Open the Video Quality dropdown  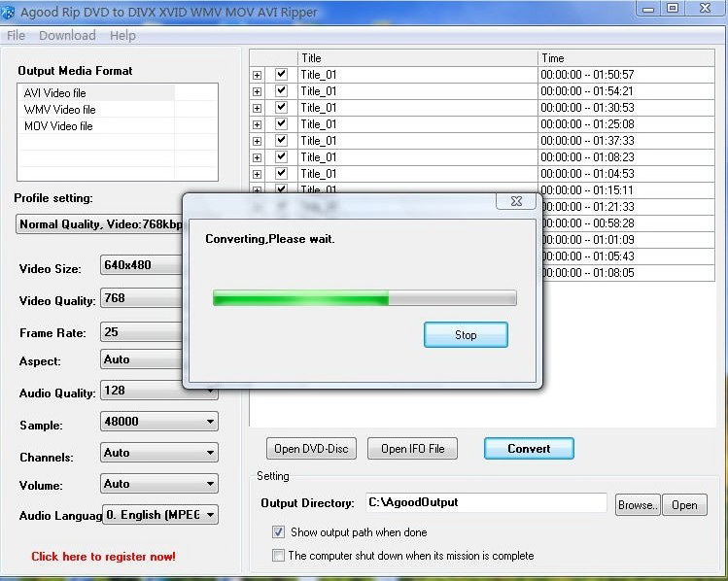[141, 298]
